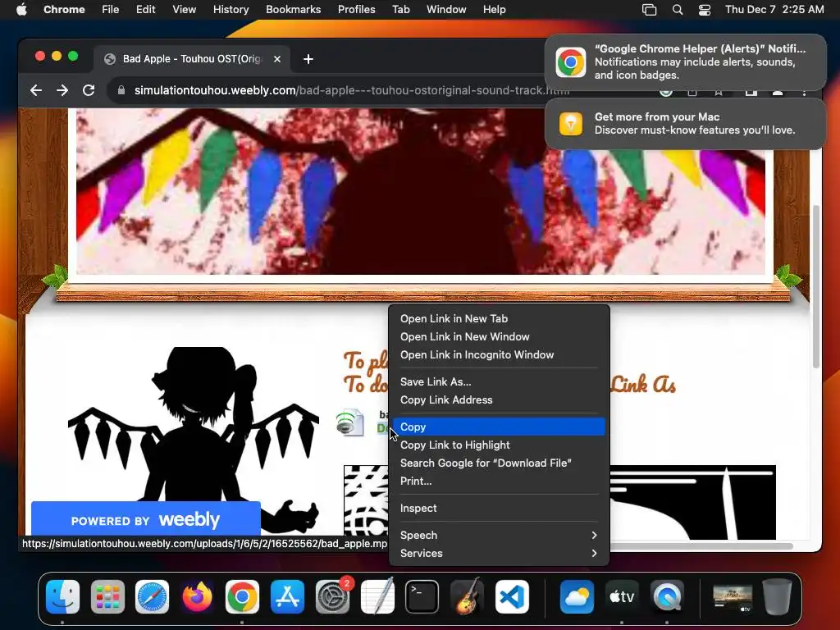
Task: Choose Print… from context menu
Action: coord(499,482)
